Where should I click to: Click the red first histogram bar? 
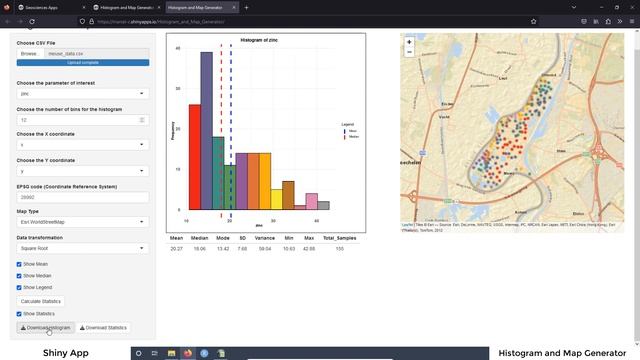coord(195,157)
